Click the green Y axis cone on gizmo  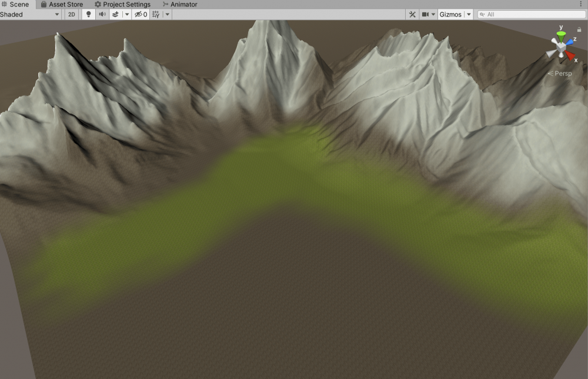(x=561, y=36)
